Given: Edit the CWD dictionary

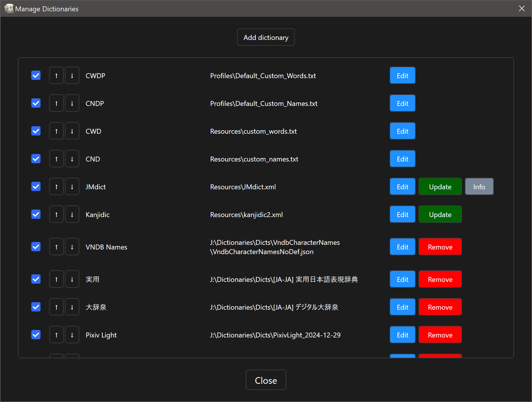Looking at the screenshot, I should (403, 131).
